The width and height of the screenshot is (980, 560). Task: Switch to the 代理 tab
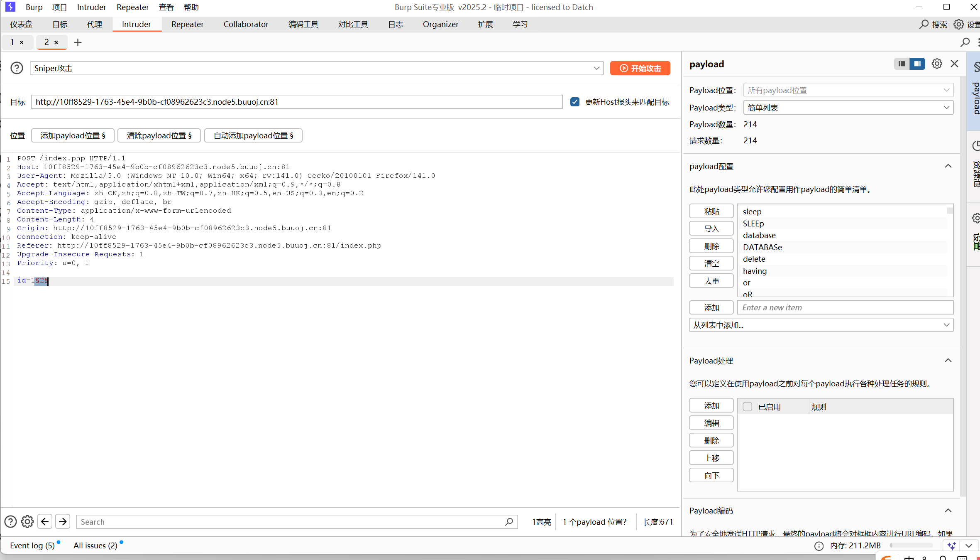95,25
